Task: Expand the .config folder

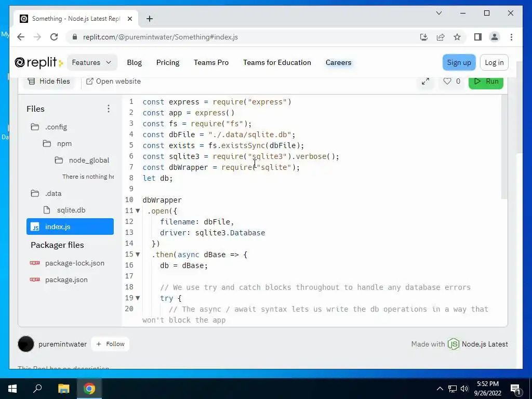Action: [x=49, y=127]
